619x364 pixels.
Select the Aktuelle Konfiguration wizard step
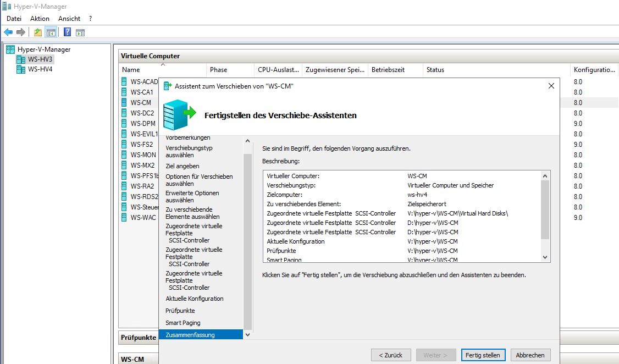[195, 299]
